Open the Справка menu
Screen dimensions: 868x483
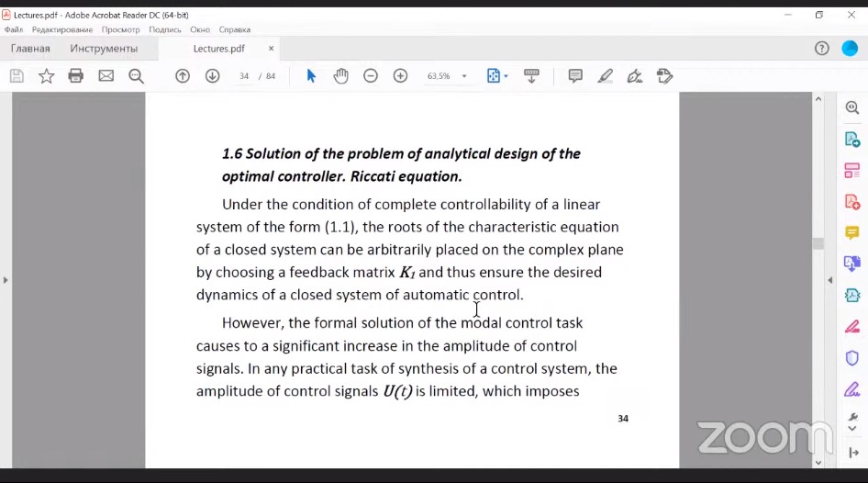[235, 30]
